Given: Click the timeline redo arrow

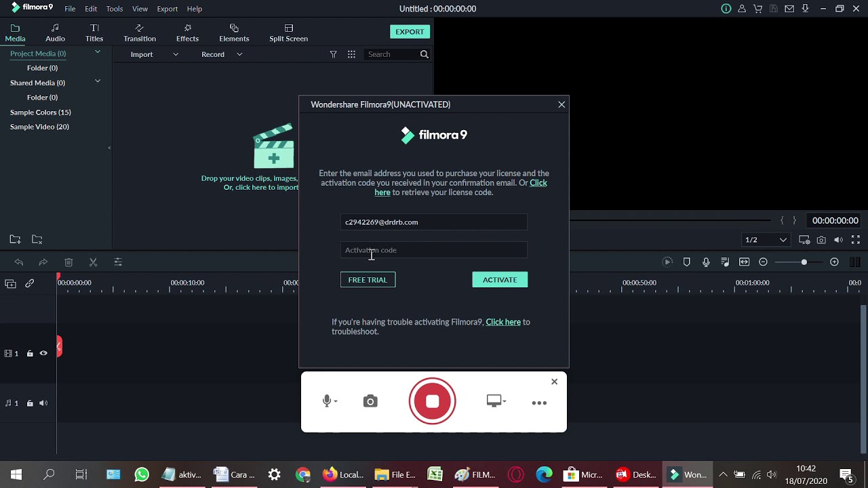Looking at the screenshot, I should [43, 262].
